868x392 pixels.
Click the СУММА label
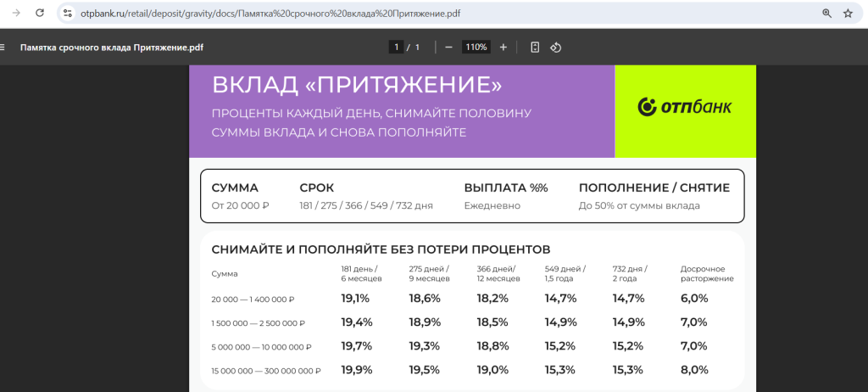[235, 188]
